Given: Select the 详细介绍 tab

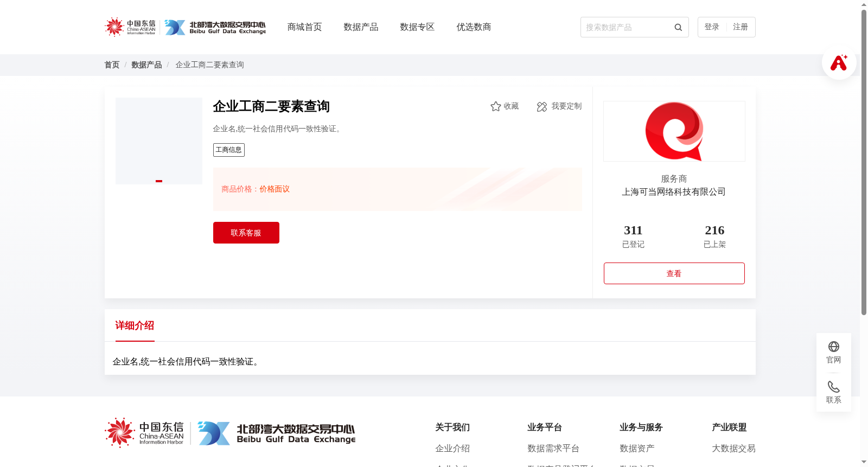Looking at the screenshot, I should (135, 325).
